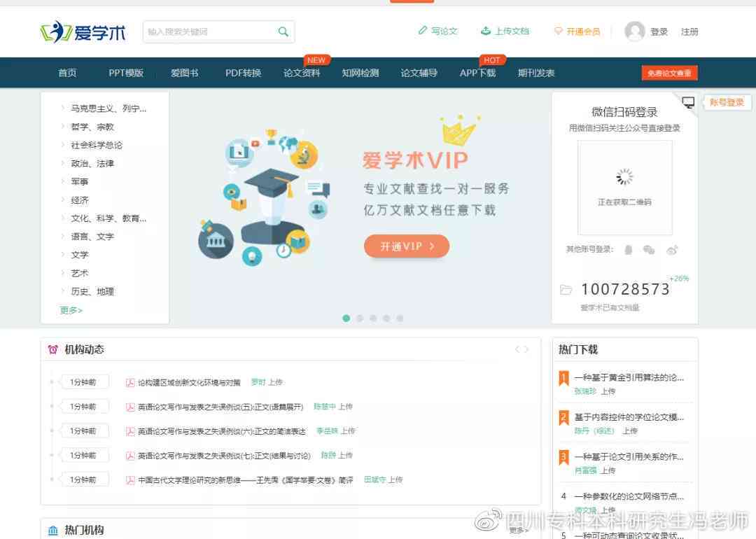
Task: Open hot download 一种参数化的论文网络节点...
Action: 629,496
